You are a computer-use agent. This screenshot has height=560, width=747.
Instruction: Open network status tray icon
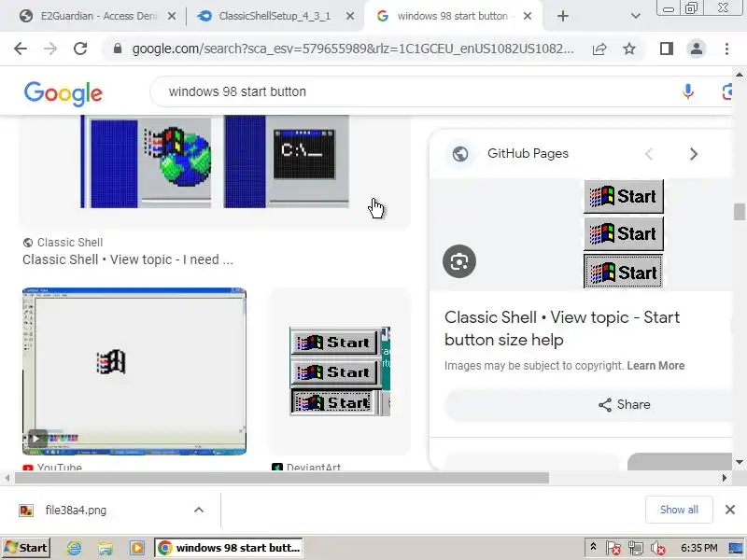coord(635,548)
